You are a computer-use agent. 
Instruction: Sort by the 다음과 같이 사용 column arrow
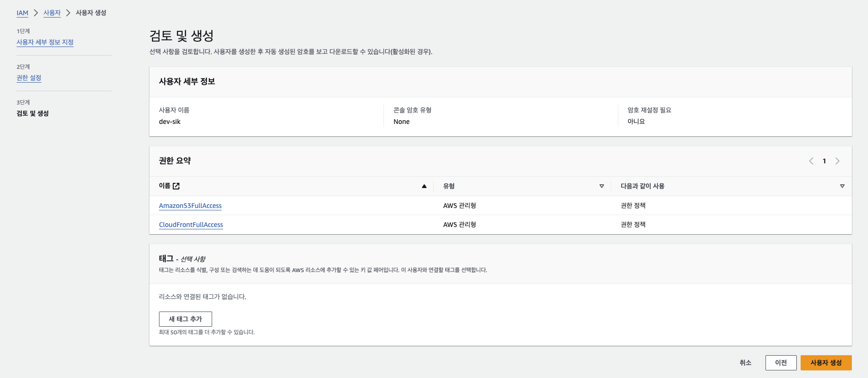coord(842,186)
